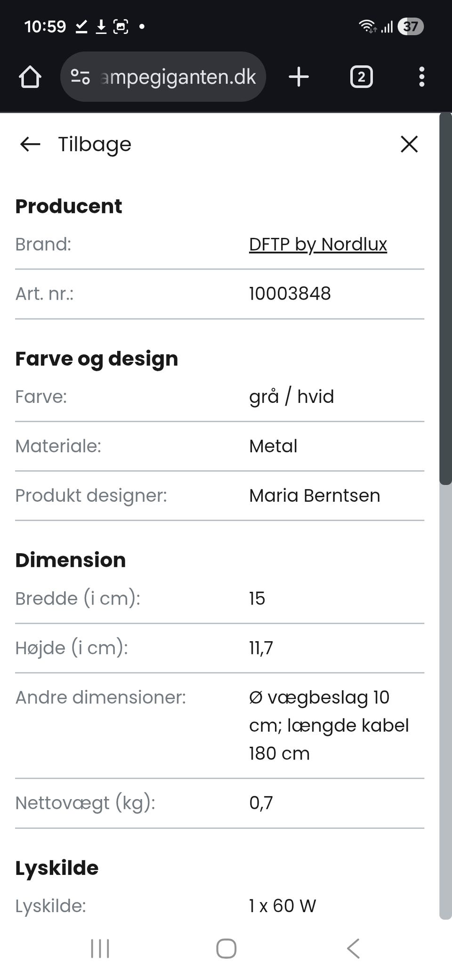
Task: Tap the Lyskilde section heading
Action: point(57,868)
